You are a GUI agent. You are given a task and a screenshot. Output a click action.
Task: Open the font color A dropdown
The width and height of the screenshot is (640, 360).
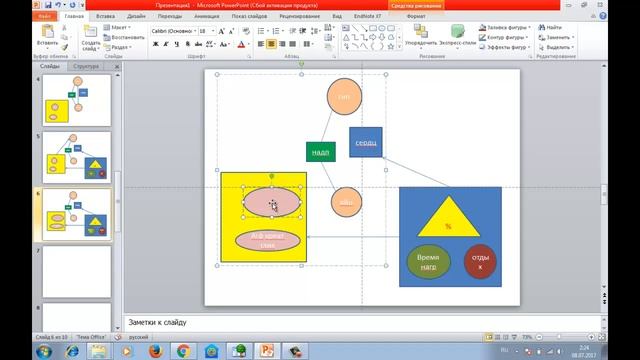pos(248,44)
